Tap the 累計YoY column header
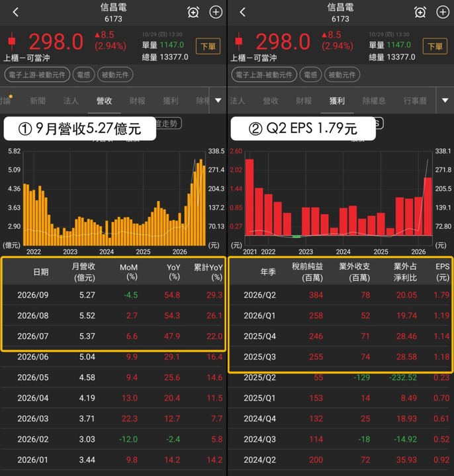Screen dimensions: 454x476 click(x=208, y=272)
